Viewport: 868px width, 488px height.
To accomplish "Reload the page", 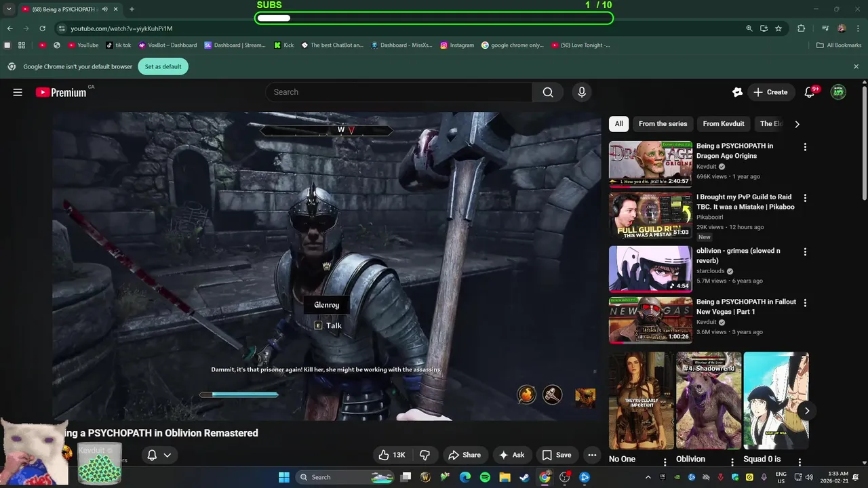I will pyautogui.click(x=42, y=28).
